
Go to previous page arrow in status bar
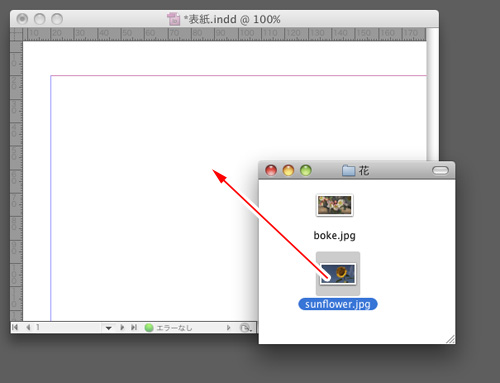point(28,327)
